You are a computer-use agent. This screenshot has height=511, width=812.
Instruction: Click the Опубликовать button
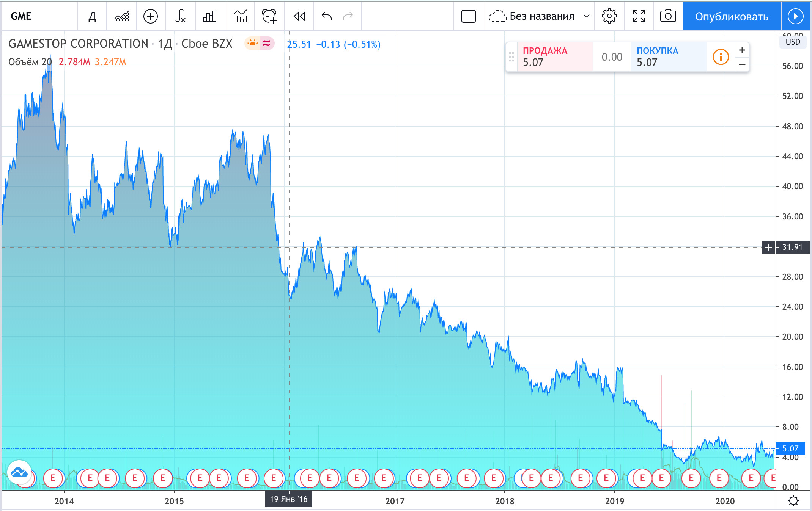(732, 16)
